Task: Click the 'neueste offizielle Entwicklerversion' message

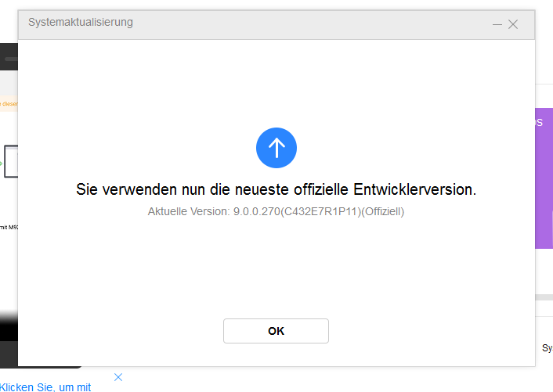Action: click(276, 189)
